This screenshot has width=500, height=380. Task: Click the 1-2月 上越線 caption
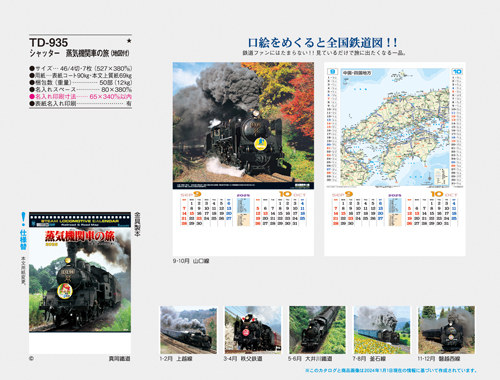pos(176,359)
